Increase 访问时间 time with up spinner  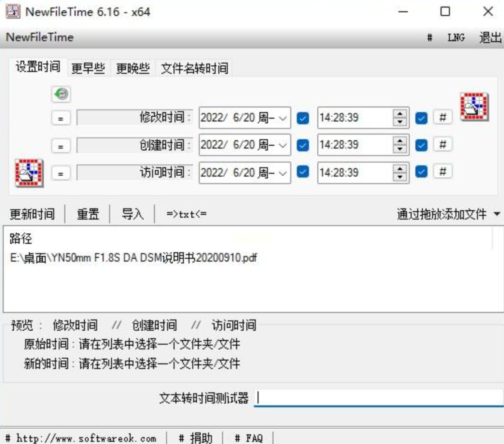tap(400, 169)
